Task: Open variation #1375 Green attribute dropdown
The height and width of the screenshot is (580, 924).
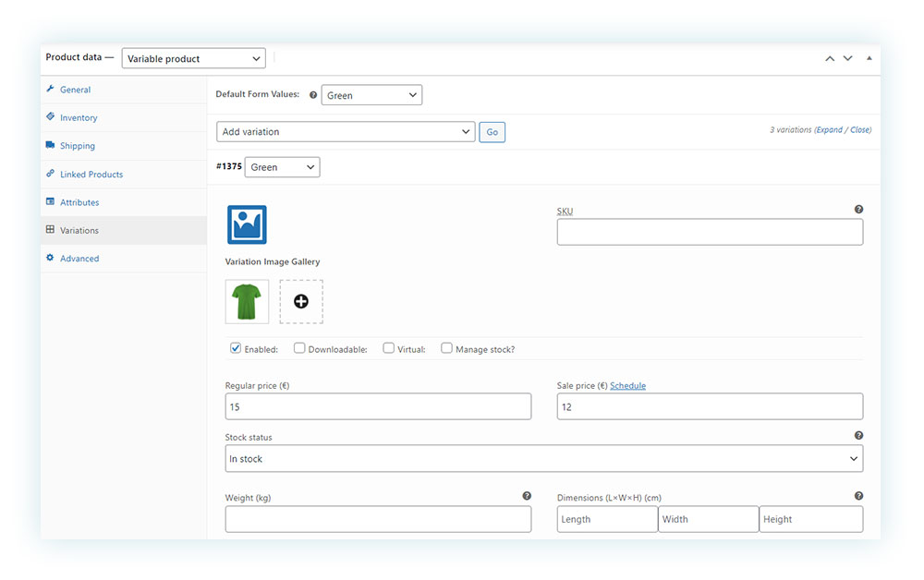Action: (x=282, y=167)
